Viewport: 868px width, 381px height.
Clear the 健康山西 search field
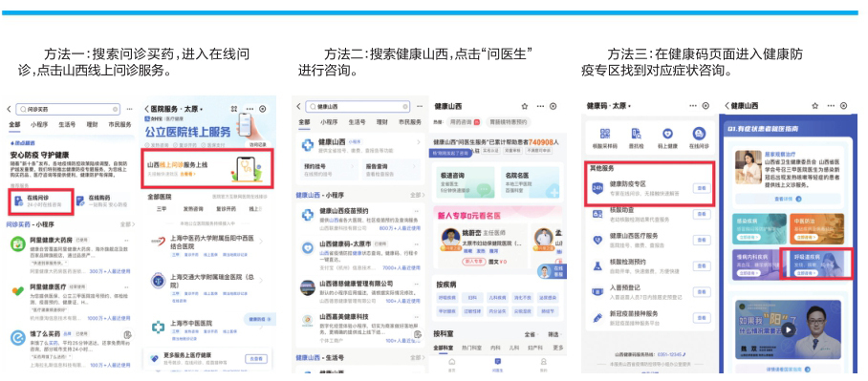(x=405, y=106)
